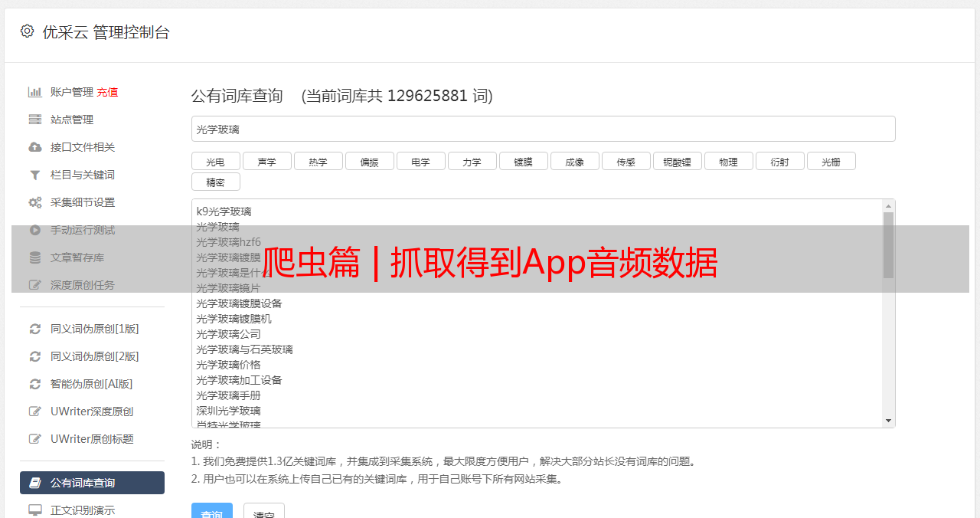Select 深圳光学玻璃 in the results list
980x518 pixels.
[228, 411]
